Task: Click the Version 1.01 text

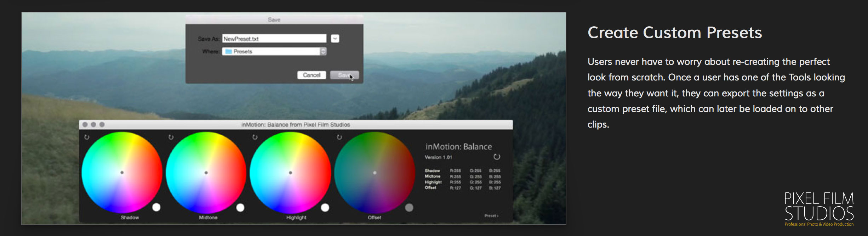Action: pyautogui.click(x=439, y=157)
